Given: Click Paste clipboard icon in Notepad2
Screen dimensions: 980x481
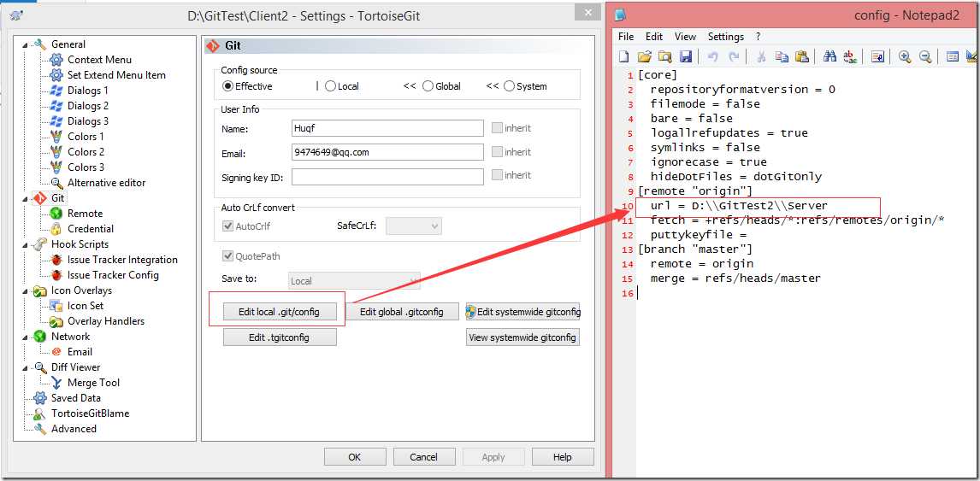Looking at the screenshot, I should 802,57.
